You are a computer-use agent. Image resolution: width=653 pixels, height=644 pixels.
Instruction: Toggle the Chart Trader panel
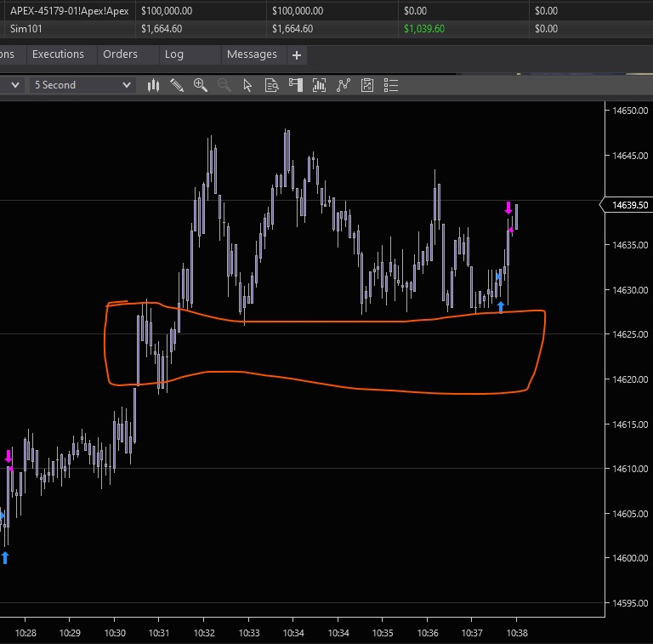[296, 85]
